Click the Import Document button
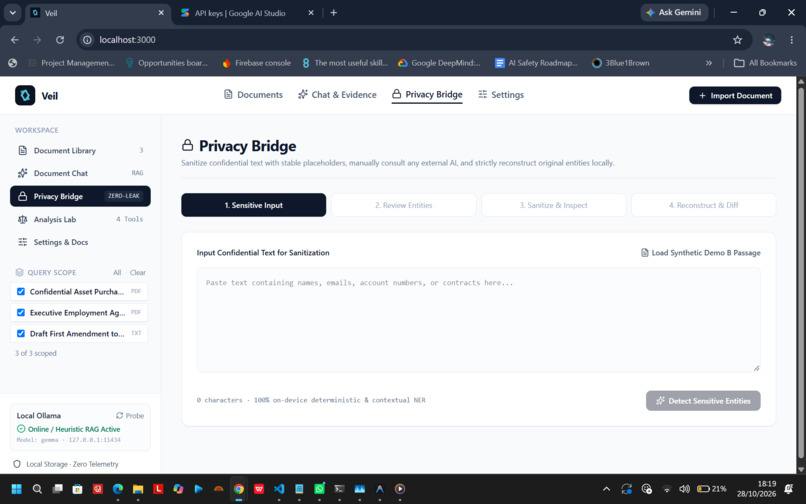The width and height of the screenshot is (806, 504). click(x=735, y=96)
